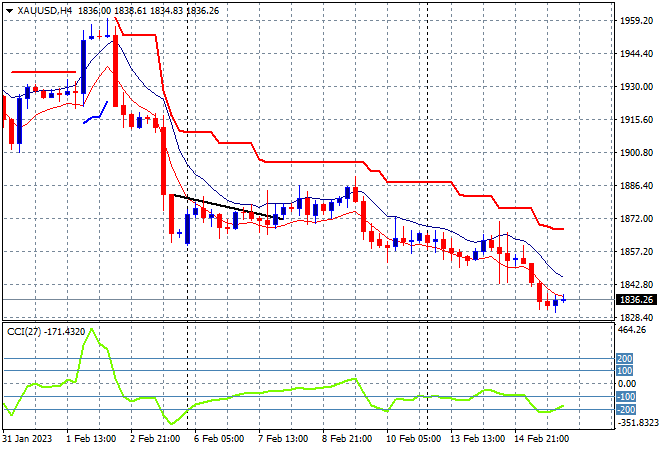Click the CCI -100 level marker

[x=625, y=397]
